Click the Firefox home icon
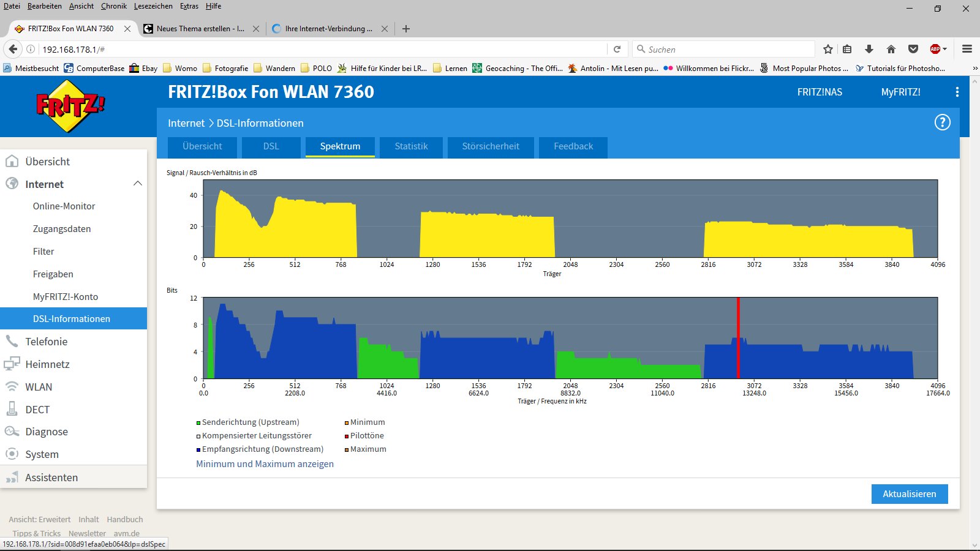This screenshot has width=980, height=551. tap(891, 50)
